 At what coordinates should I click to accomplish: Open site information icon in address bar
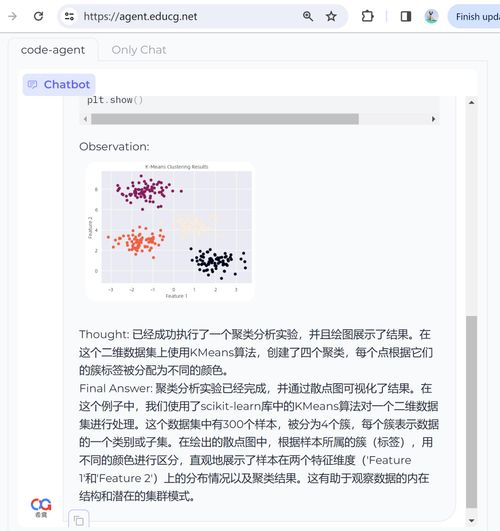click(x=69, y=16)
